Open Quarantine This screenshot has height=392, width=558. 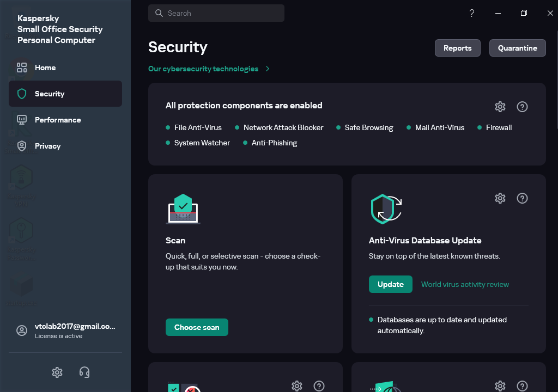517,48
